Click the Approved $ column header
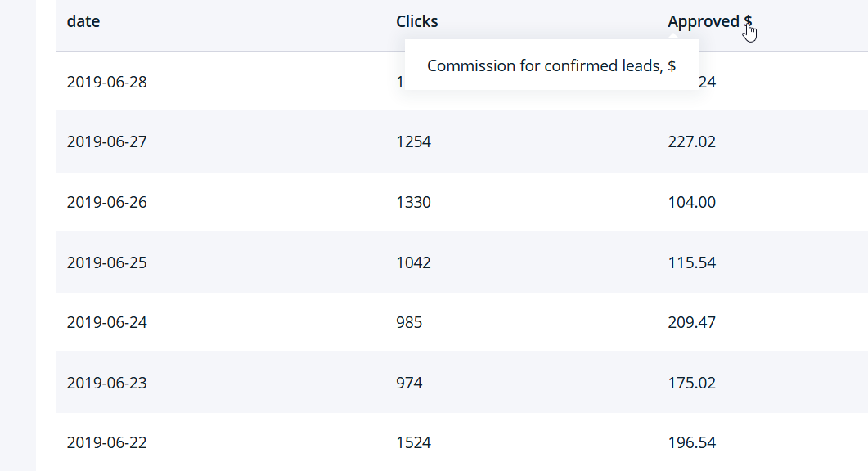The width and height of the screenshot is (868, 471). (x=709, y=21)
